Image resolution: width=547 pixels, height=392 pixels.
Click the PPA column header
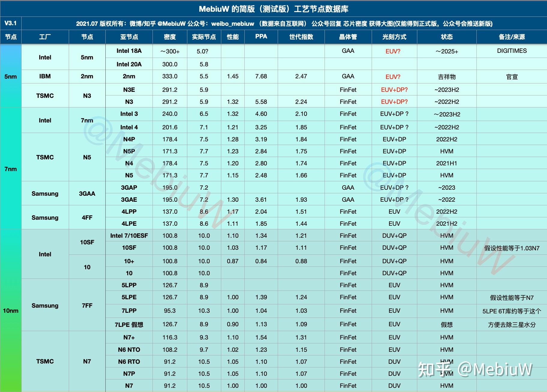point(261,37)
